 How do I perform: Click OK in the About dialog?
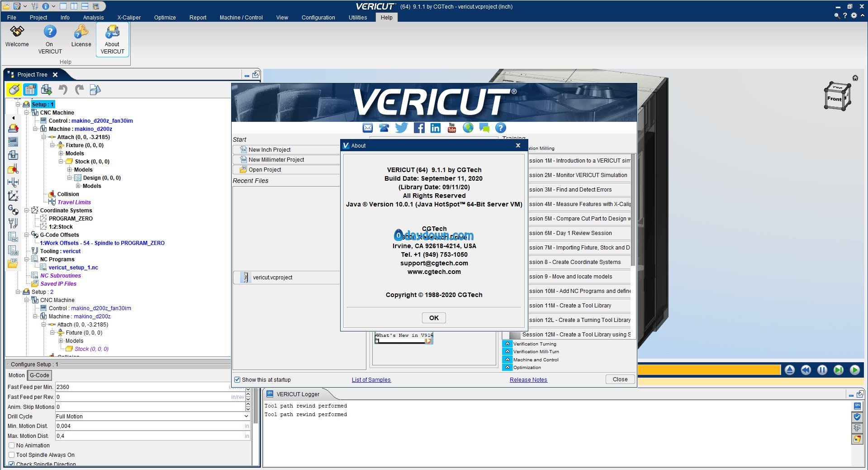tap(434, 318)
